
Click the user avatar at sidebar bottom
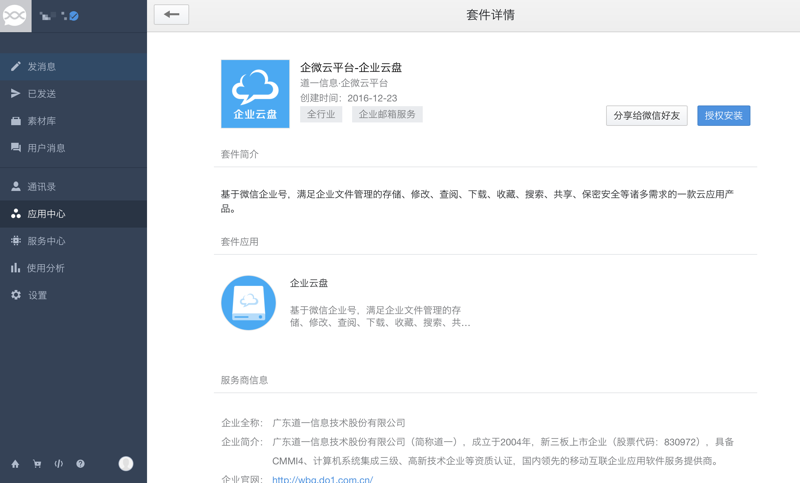(126, 464)
